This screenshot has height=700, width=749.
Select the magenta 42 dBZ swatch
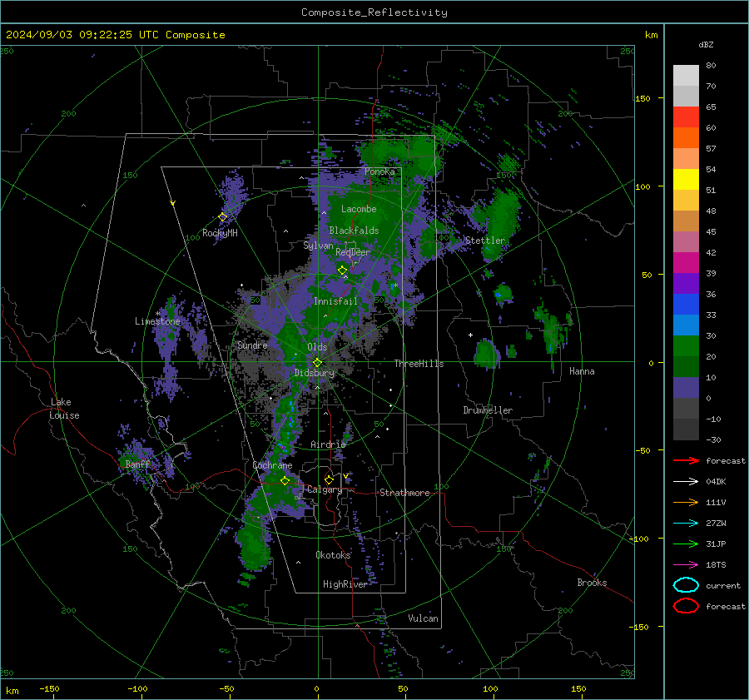686,262
